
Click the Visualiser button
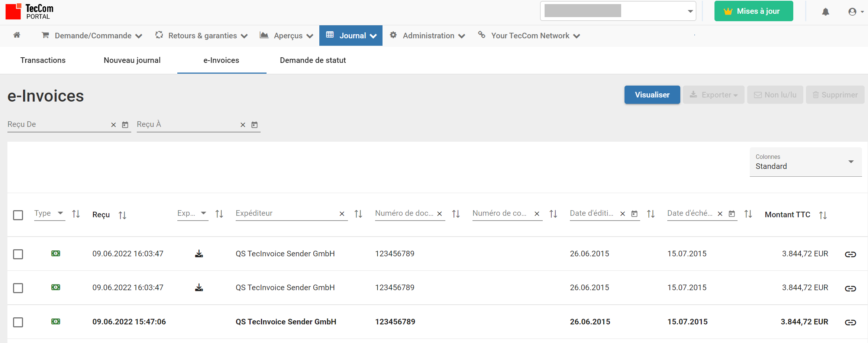click(x=652, y=94)
